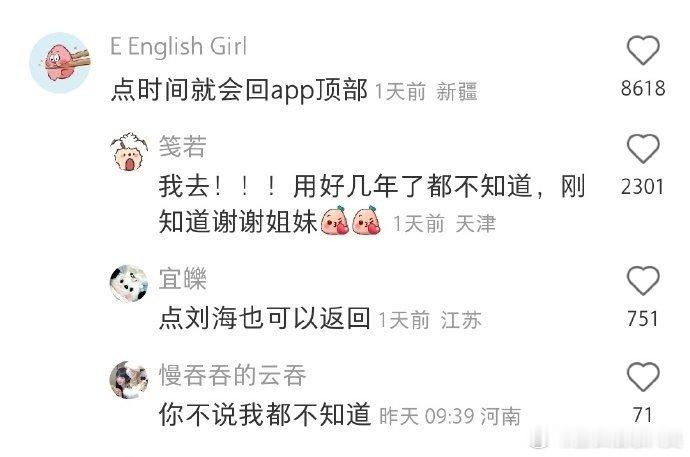Select reply text 点刘海也可以返回

(x=264, y=318)
